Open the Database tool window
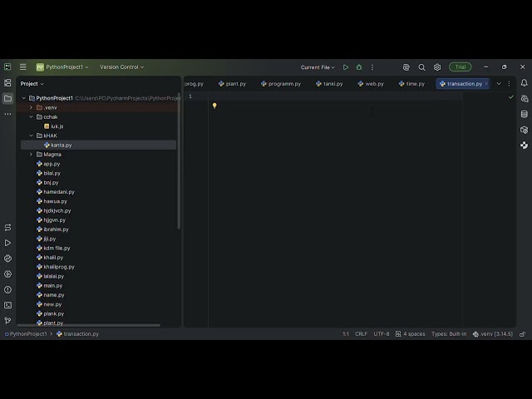The image size is (532, 399). [x=525, y=114]
